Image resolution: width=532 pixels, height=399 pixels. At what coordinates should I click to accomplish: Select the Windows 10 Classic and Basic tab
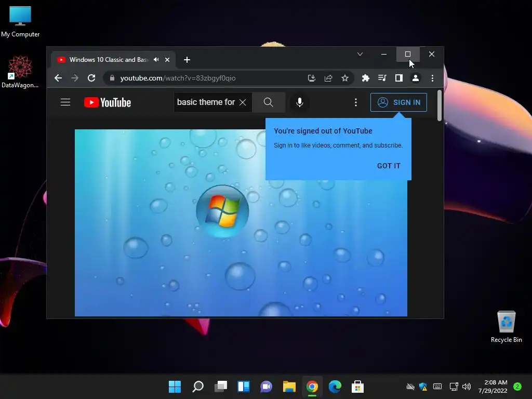(109, 60)
